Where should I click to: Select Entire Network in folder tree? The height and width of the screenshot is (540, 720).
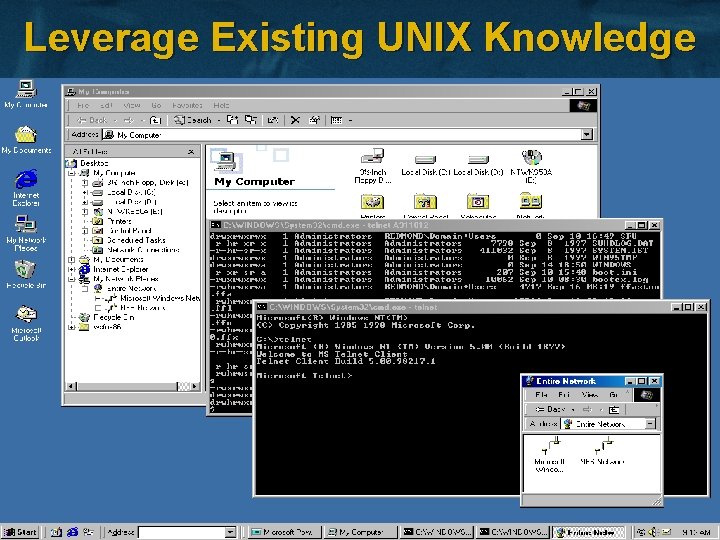point(131,289)
